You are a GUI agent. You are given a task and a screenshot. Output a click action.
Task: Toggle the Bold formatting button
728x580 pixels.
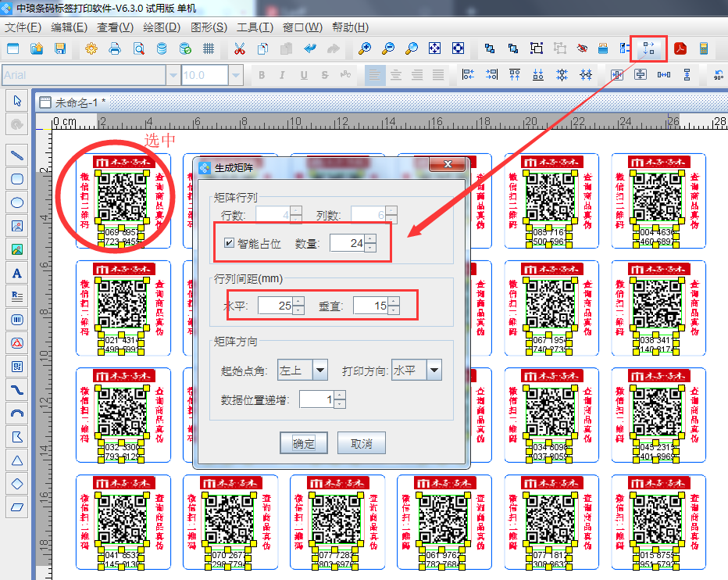coord(262,75)
